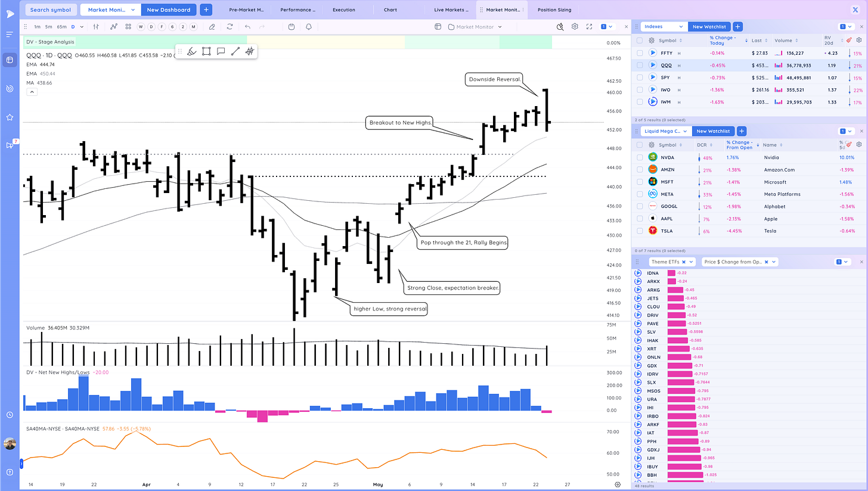Open chart settings gear icon

pyautogui.click(x=575, y=27)
